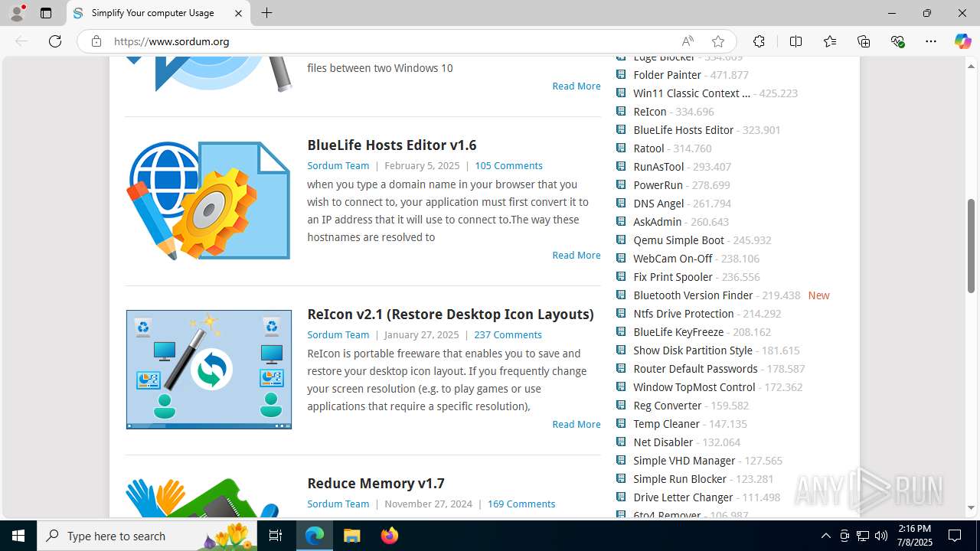Click list icon beside Simple Run Blocker
Screen dimensions: 980x551
[621, 478]
